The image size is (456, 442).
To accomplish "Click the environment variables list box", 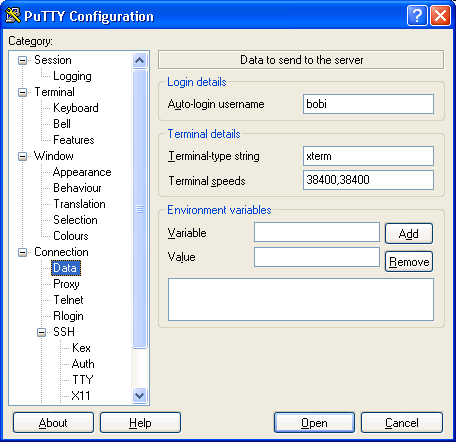I will coord(301,300).
